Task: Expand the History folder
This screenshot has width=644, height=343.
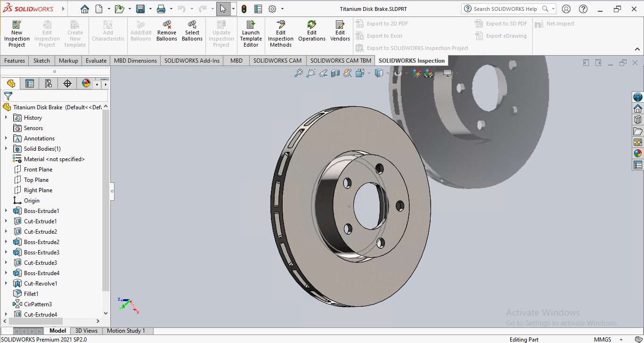Action: 6,118
